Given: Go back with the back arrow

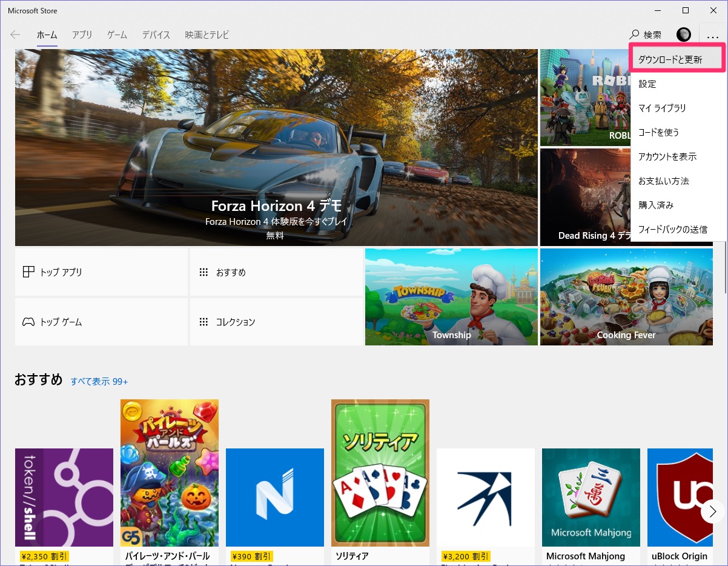Looking at the screenshot, I should point(15,35).
